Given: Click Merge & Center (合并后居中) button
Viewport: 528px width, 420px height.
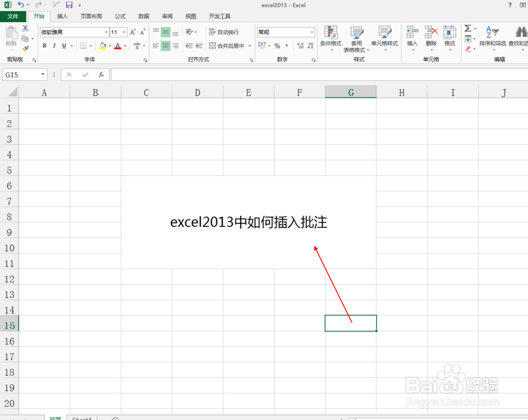Looking at the screenshot, I should pos(227,45).
